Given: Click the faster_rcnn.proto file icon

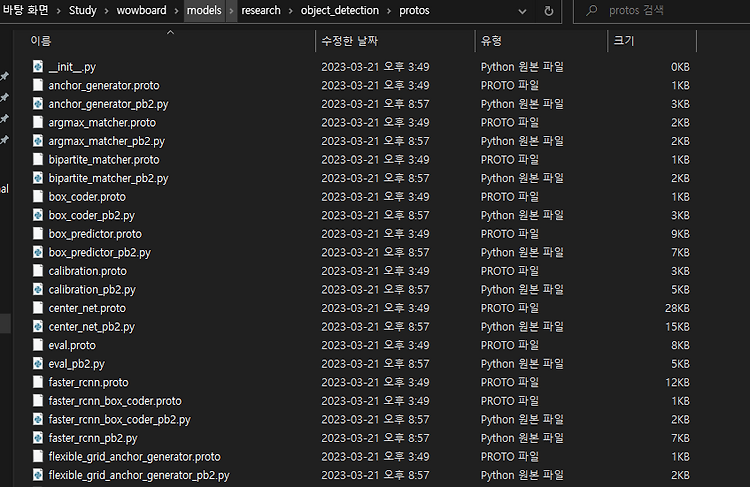Looking at the screenshot, I should pos(38,382).
